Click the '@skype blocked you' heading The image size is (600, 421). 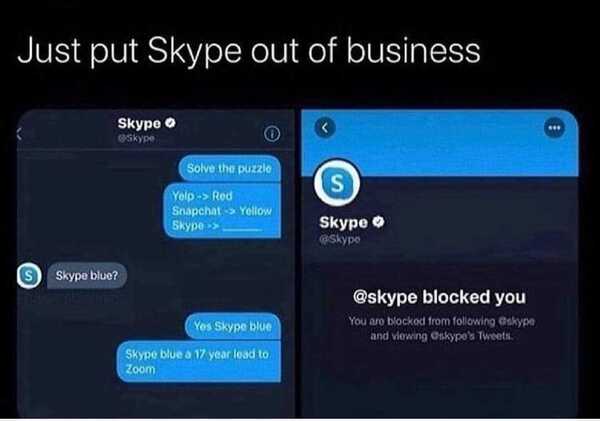pyautogui.click(x=439, y=297)
